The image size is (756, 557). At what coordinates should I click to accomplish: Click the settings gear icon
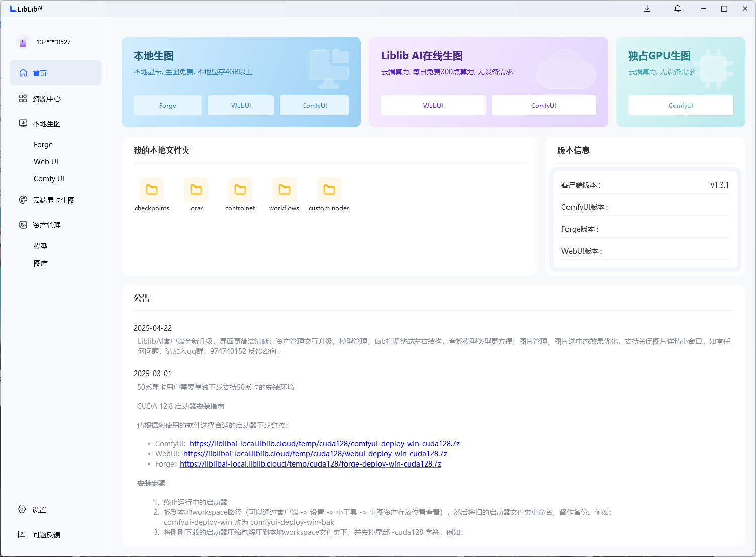coord(22,509)
